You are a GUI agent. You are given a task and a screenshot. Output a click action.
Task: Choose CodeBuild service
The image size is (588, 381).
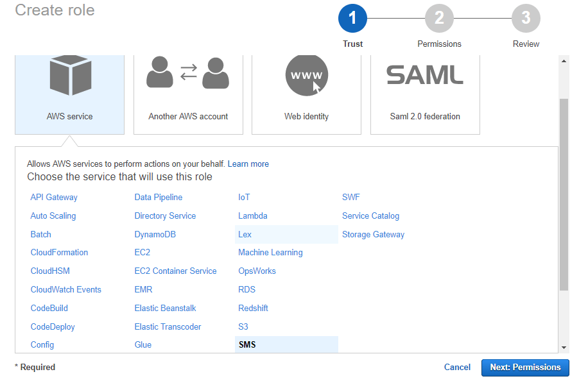49,309
